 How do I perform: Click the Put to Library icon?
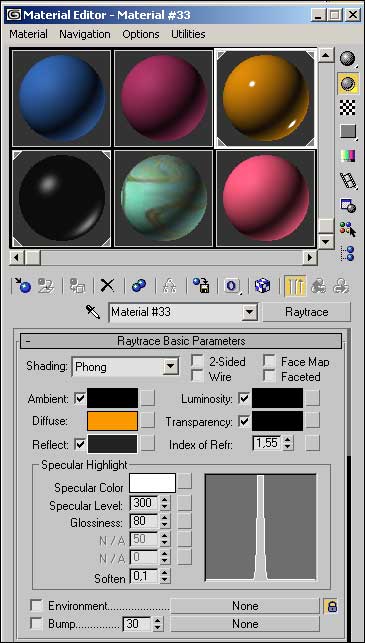tap(201, 286)
